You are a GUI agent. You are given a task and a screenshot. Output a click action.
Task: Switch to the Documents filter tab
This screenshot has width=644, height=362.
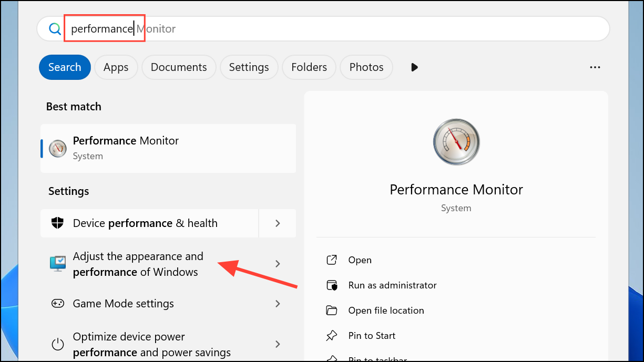(179, 67)
